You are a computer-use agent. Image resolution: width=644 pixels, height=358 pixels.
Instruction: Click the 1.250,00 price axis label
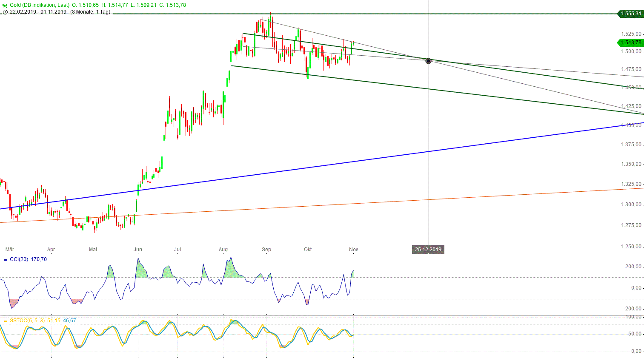pyautogui.click(x=631, y=247)
